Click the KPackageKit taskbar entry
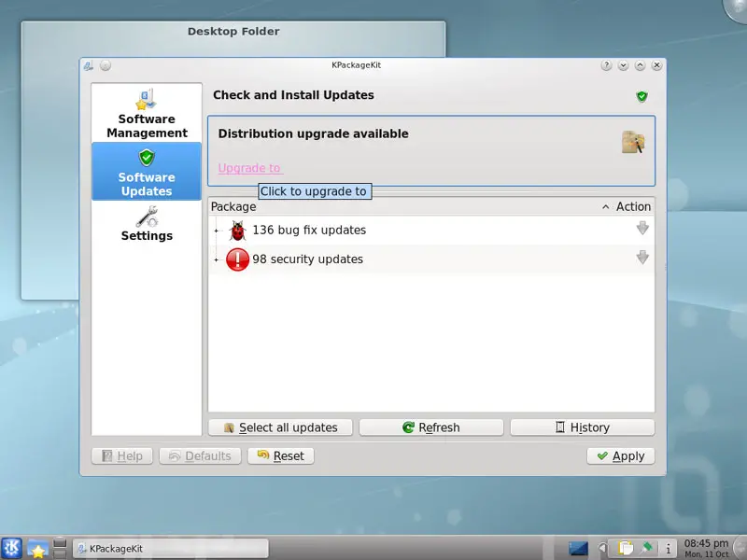747x560 pixels. click(x=171, y=549)
